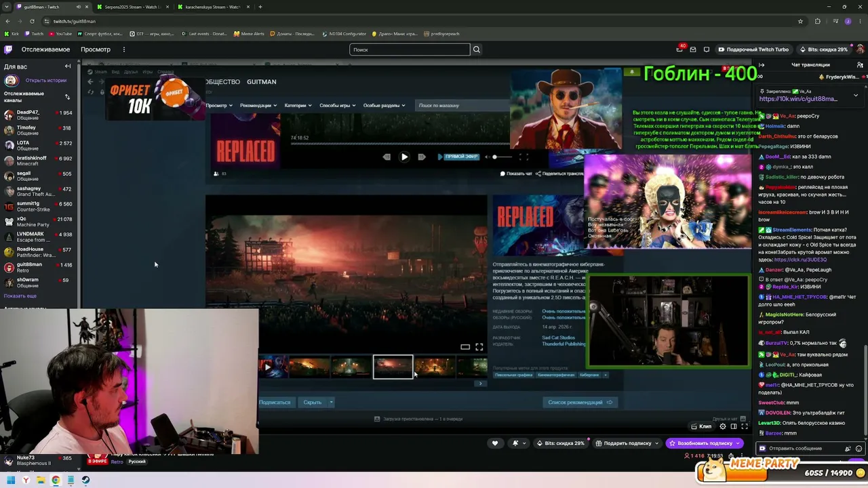Screen dimensions: 868x488
Task: Open the GUITMAN Steam menu item
Action: coord(262,82)
